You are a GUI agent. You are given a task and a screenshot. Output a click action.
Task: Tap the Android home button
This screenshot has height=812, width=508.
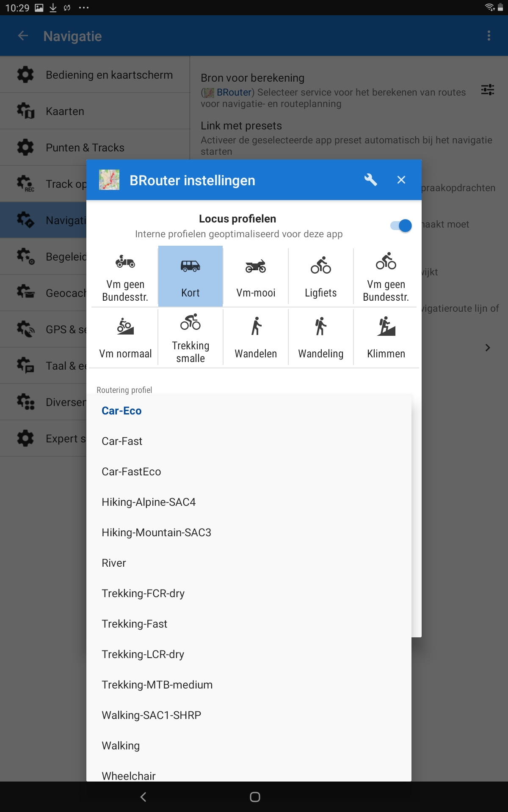255,797
